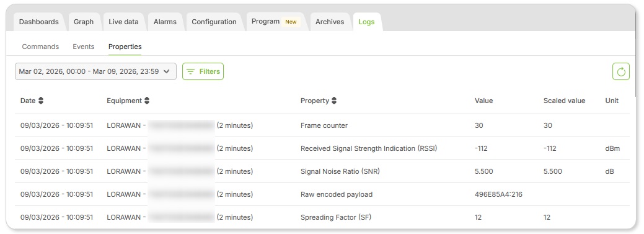Switch to the Dashboards tab

click(39, 22)
